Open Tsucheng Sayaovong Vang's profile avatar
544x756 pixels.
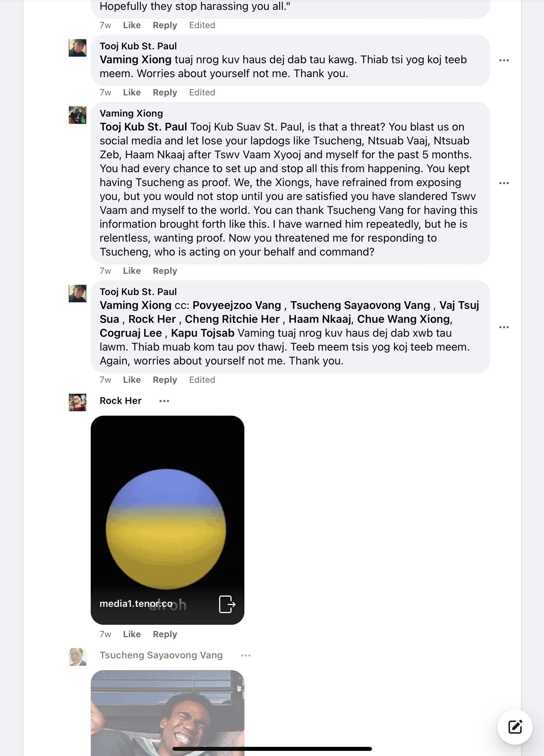click(x=78, y=657)
